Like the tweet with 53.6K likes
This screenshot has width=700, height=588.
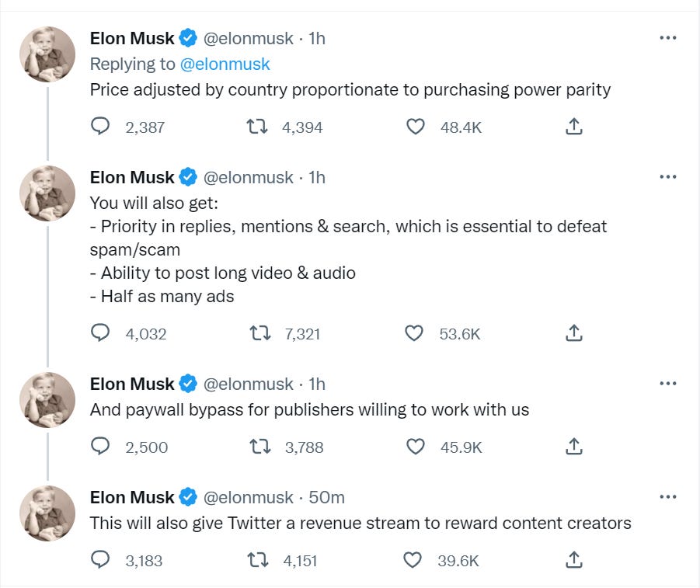coord(416,333)
